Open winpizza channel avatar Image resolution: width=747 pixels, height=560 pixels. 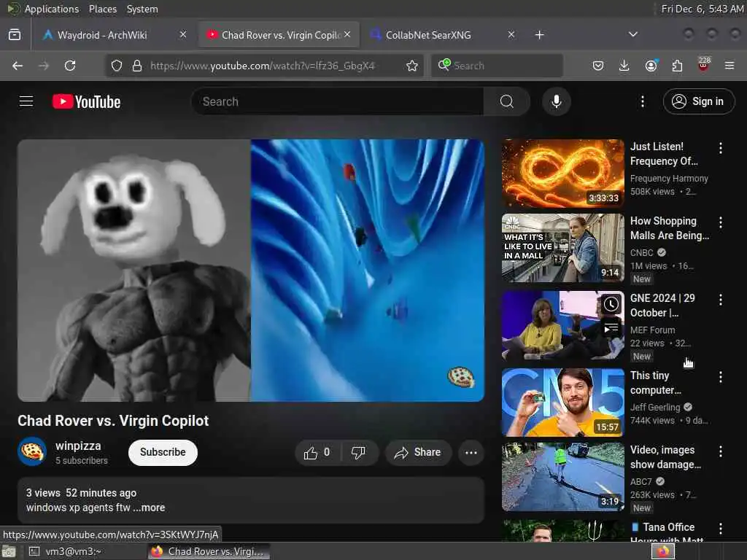(32, 451)
